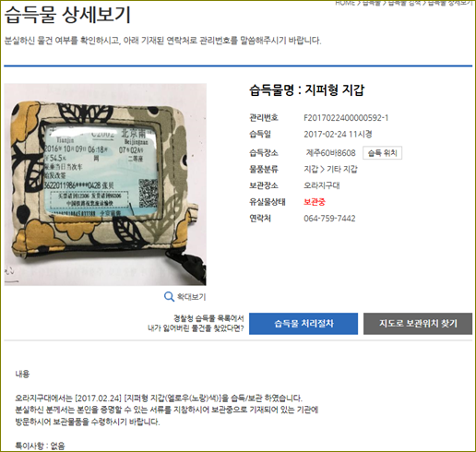The height and width of the screenshot is (452, 476).
Task: Go to HOME in the breadcrumb
Action: click(345, 3)
